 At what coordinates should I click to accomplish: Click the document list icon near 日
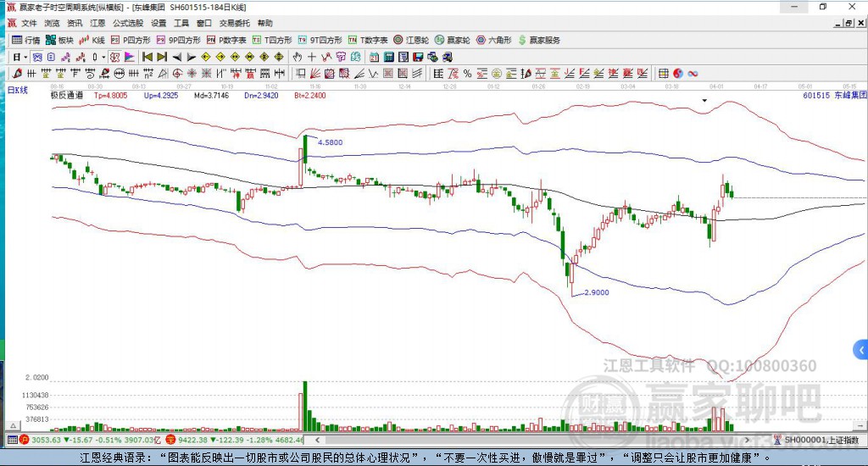(x=51, y=57)
